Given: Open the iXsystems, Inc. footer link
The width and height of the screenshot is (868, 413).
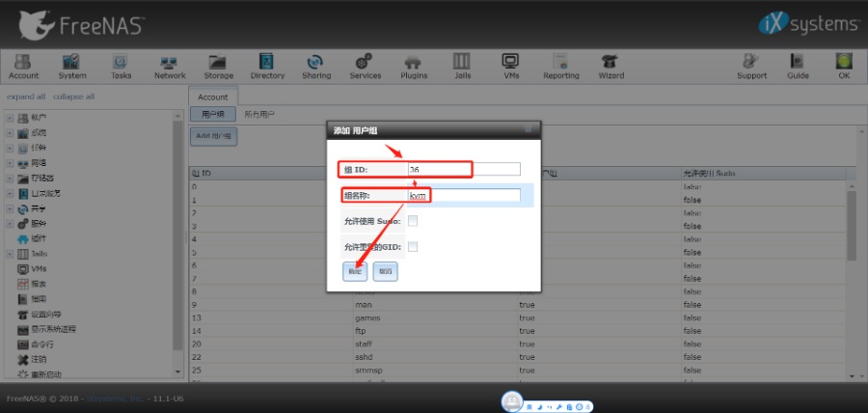Looking at the screenshot, I should (116, 399).
